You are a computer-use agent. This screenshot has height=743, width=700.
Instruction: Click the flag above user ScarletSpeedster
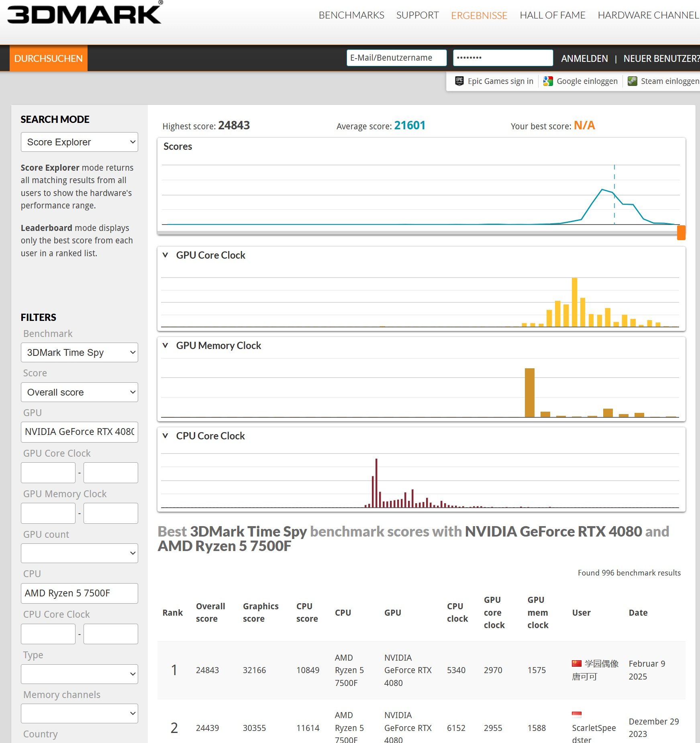click(577, 714)
